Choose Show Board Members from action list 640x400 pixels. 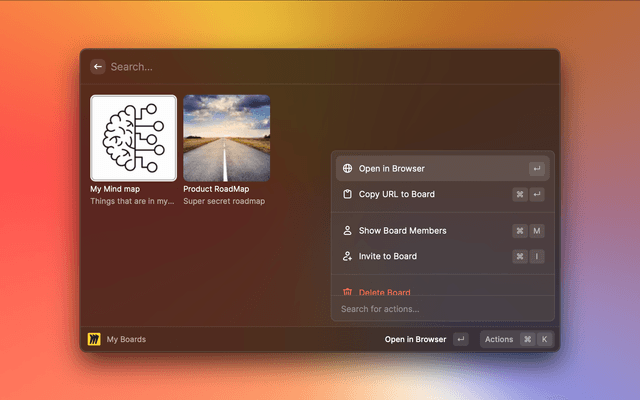(402, 231)
